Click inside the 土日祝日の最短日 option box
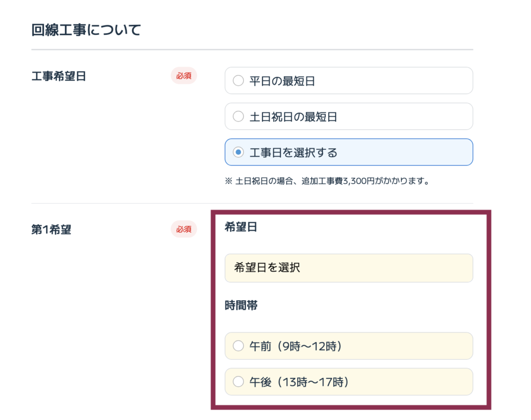The height and width of the screenshot is (420, 531). point(348,116)
